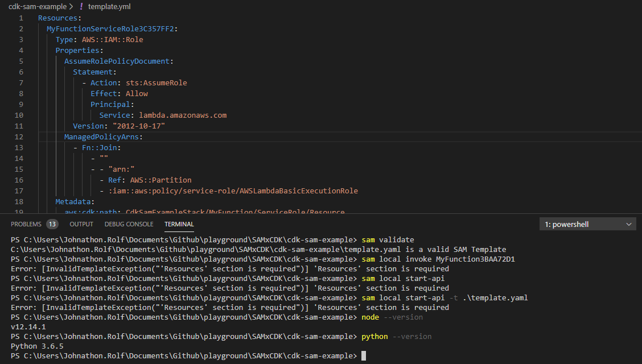This screenshot has height=364, width=642.
Task: Click 'AWS::IAM::Role' type value
Action: (113, 40)
